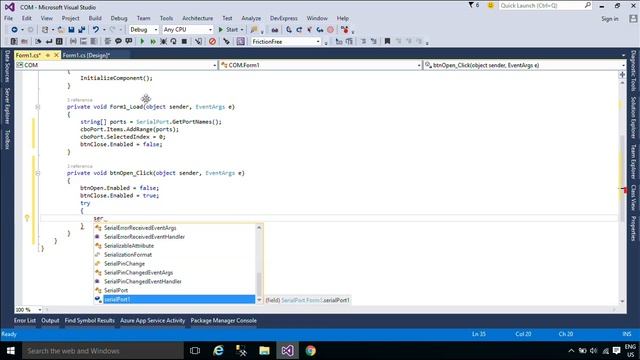The height and width of the screenshot is (360, 640).
Task: Open File Explorer from the taskbar
Action: point(264,351)
